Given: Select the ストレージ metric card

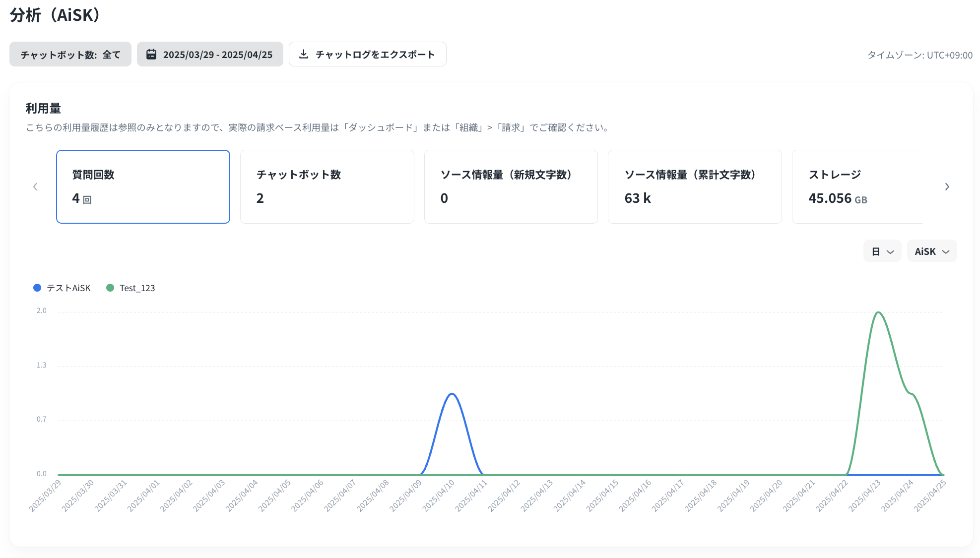Looking at the screenshot, I should click(857, 186).
